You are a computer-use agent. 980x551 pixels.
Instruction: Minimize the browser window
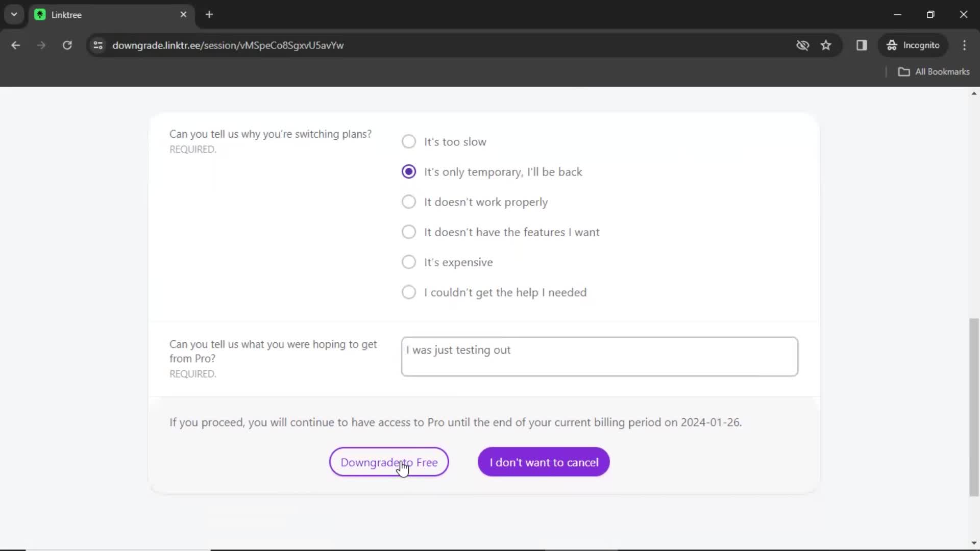[898, 15]
